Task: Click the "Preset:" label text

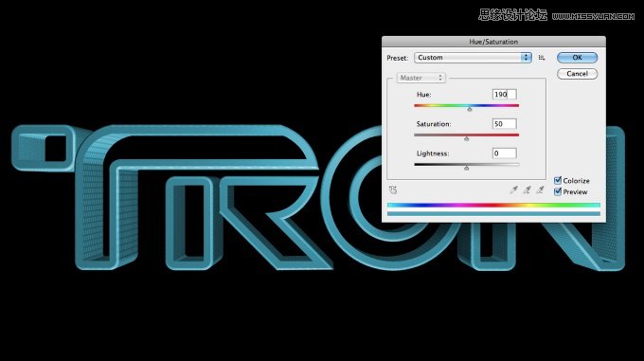Action: click(398, 58)
